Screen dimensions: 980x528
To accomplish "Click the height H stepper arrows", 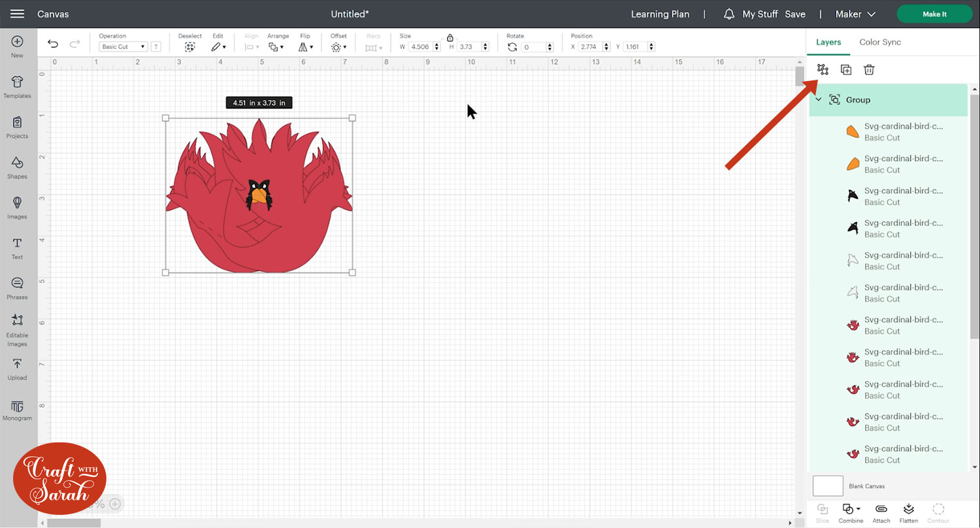I will [x=486, y=47].
